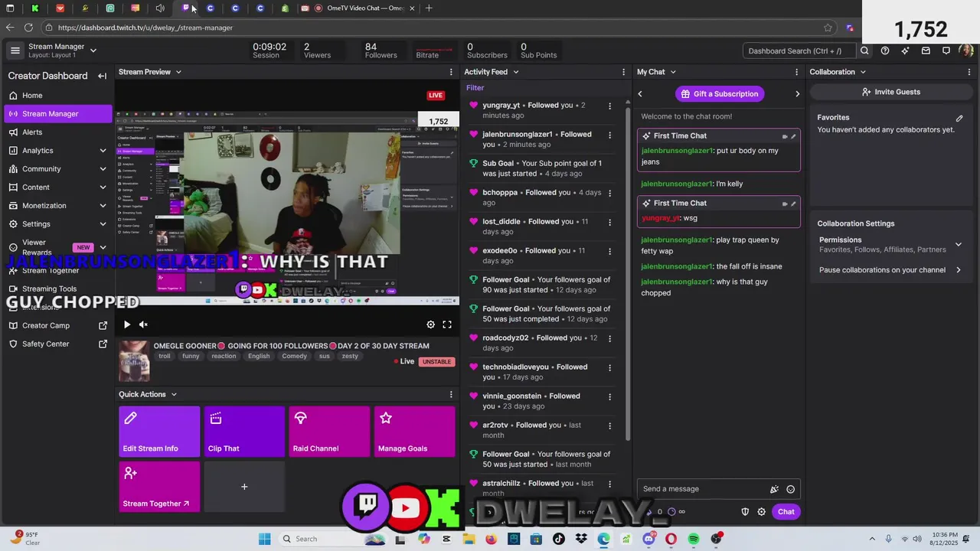Image resolution: width=980 pixels, height=551 pixels.
Task: Click Gift a Subscription button
Action: 718,94
